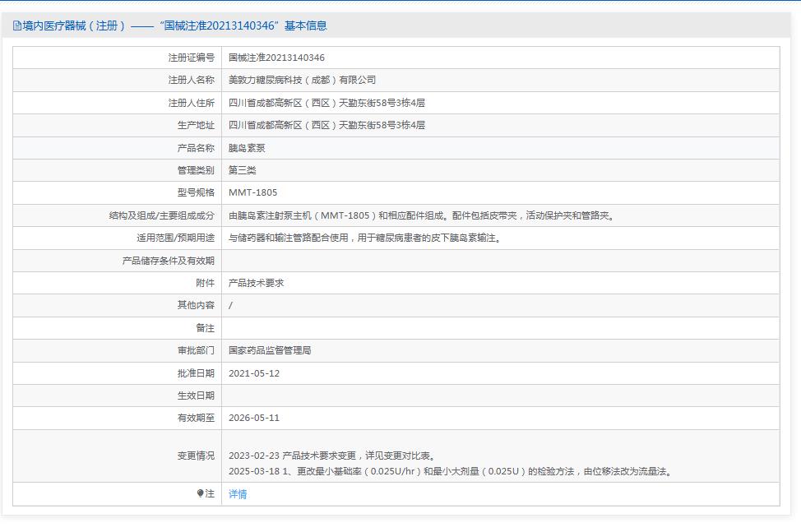Image resolution: width=801 pixels, height=532 pixels.
Task: Click the approval date 2021-05-12
Action: click(254, 373)
